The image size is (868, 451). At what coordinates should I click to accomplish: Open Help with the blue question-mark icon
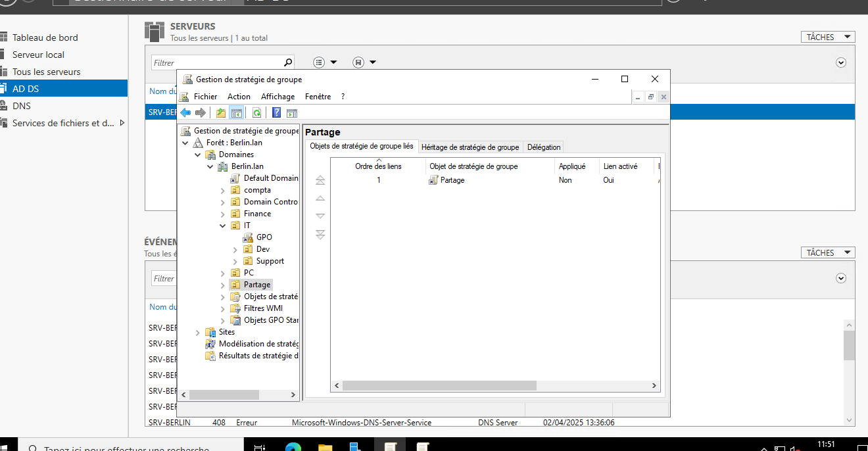click(277, 113)
